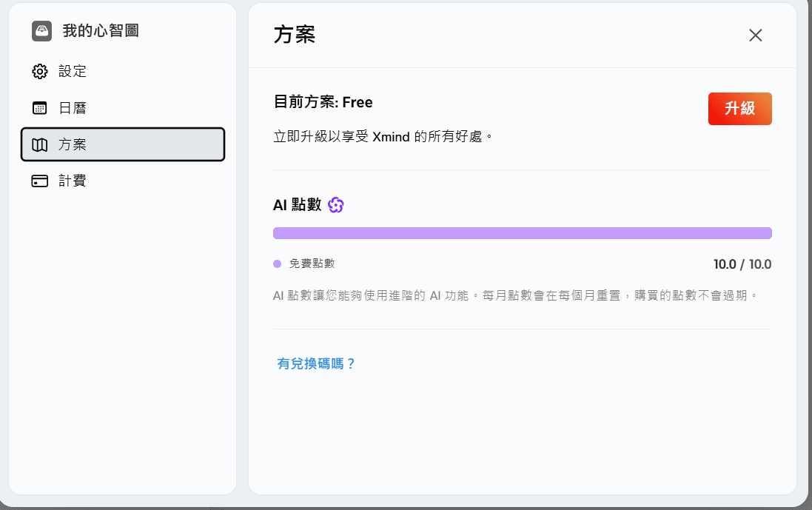The width and height of the screenshot is (812, 510).
Task: Click the 目前方案: Free heading
Action: [322, 102]
